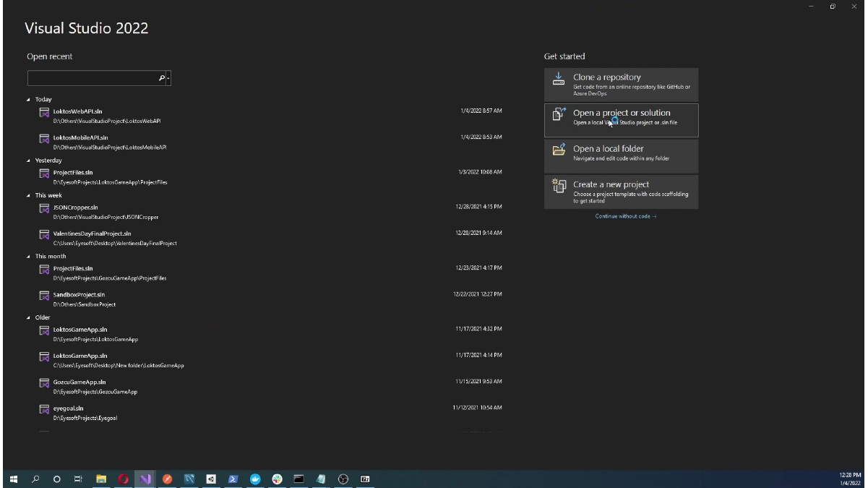Click the icon of ProjectFiles.sln under Yesterday
The image size is (868, 488).
[44, 174]
